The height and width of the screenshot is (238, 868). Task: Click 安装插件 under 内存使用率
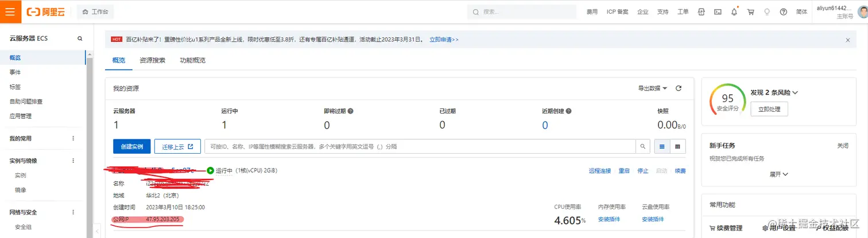[x=609, y=220]
